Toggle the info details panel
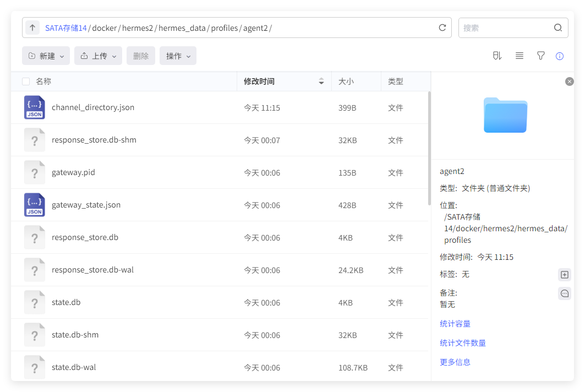 click(559, 56)
